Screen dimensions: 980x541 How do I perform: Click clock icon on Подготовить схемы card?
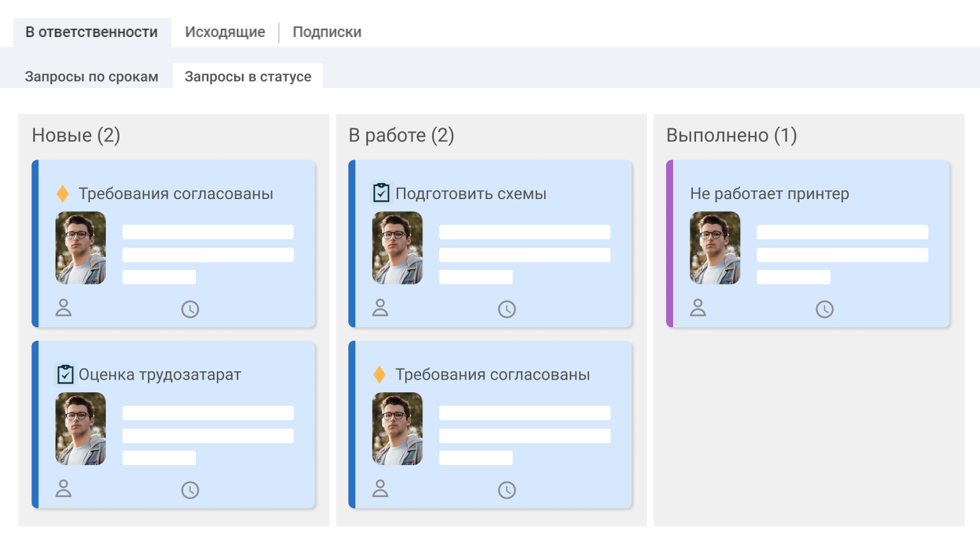pyautogui.click(x=507, y=309)
